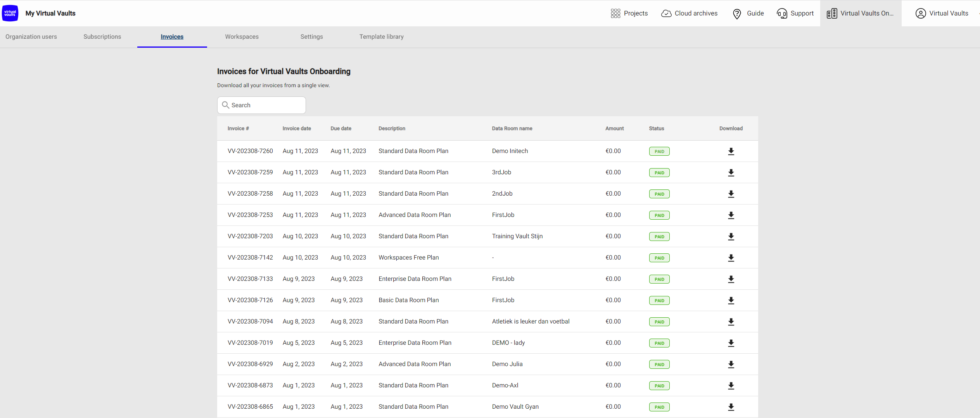Select the '2ndJob' data room cell

click(x=502, y=194)
